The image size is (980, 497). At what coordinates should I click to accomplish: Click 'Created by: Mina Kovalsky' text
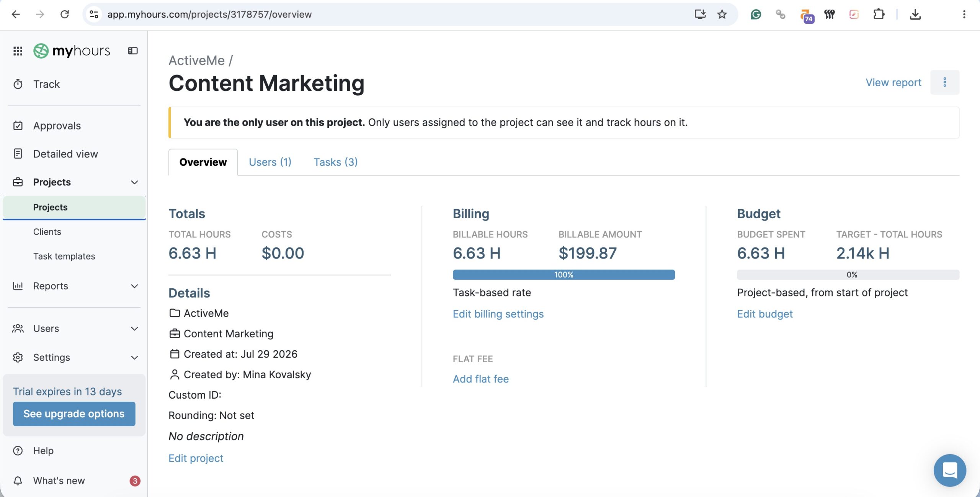point(247,374)
